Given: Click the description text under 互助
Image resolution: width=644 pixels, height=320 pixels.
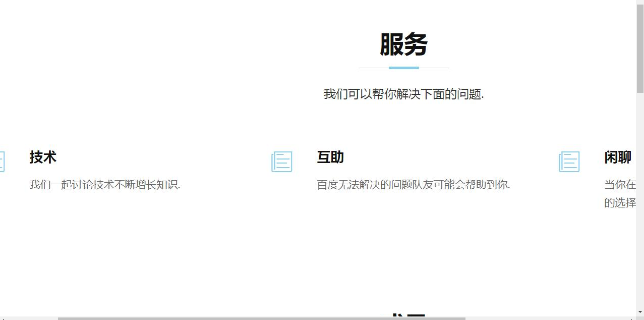Looking at the screenshot, I should click(x=413, y=185).
